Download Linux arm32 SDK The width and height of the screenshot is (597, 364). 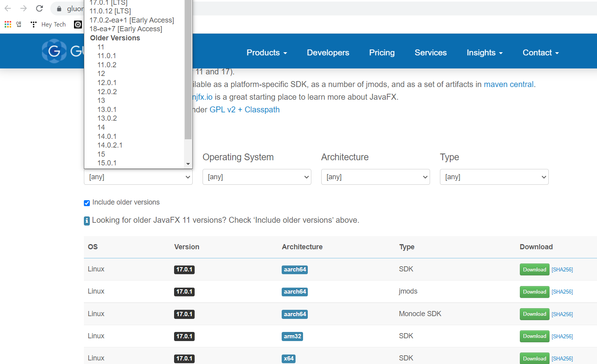[534, 336]
